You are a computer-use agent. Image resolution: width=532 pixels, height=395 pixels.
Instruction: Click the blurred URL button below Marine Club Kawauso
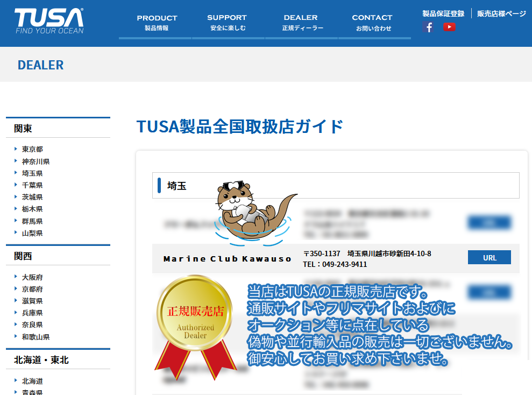[x=490, y=292]
